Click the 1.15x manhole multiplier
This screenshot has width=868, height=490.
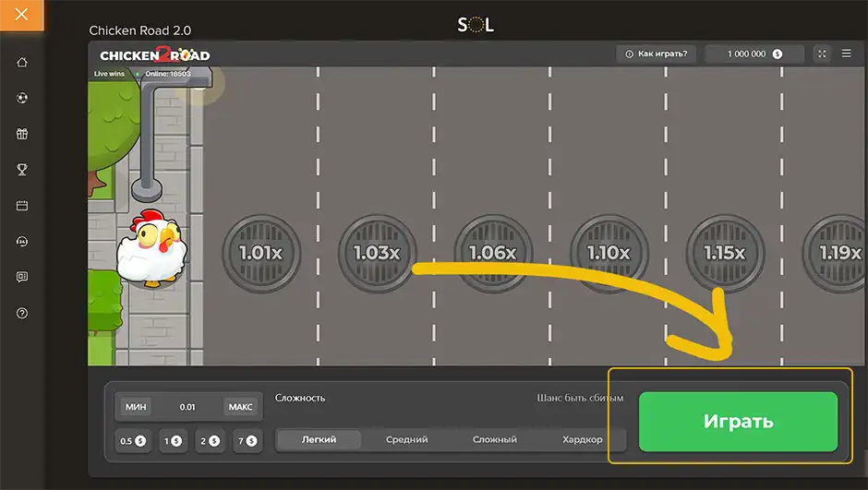[725, 253]
